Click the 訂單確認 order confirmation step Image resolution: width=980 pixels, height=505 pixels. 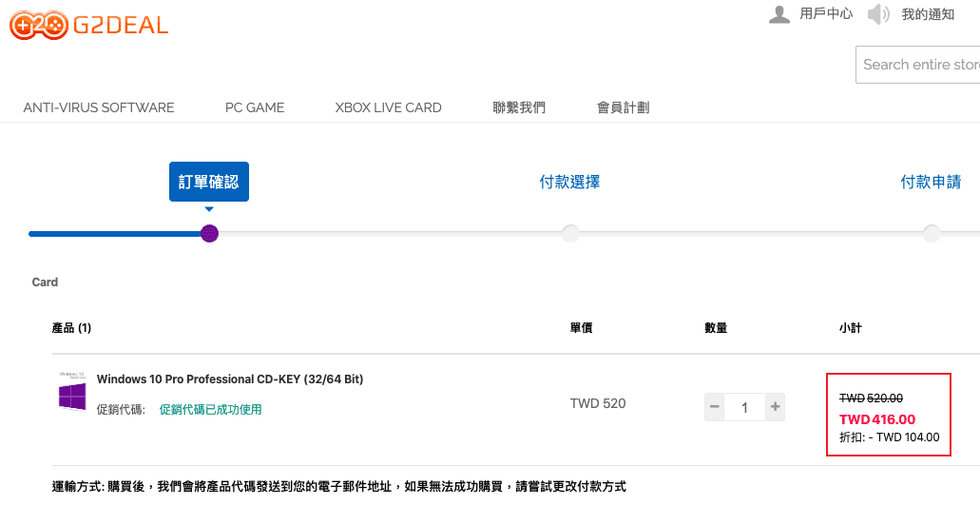[209, 182]
